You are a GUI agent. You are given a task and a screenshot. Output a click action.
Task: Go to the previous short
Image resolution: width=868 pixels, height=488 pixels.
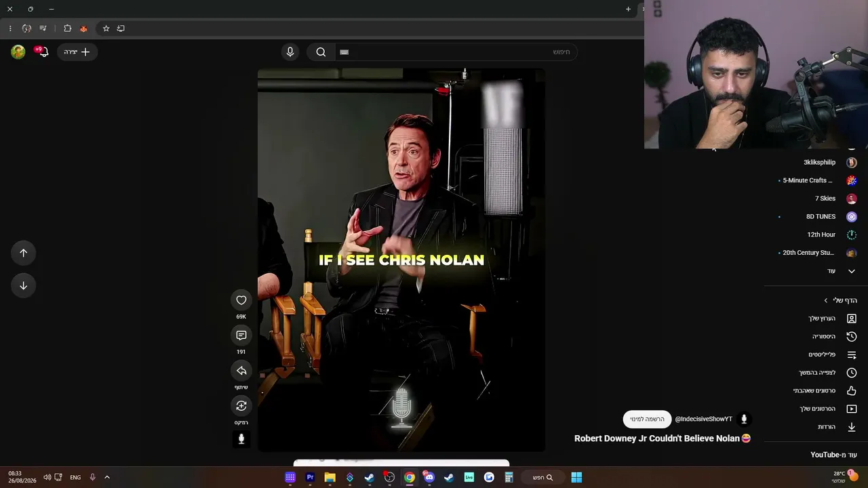(x=23, y=253)
